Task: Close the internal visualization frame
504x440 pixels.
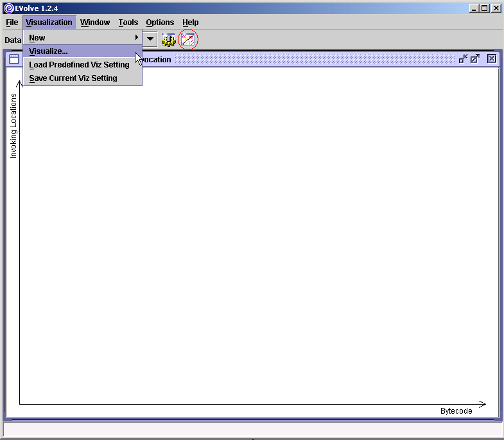Action: pos(491,58)
